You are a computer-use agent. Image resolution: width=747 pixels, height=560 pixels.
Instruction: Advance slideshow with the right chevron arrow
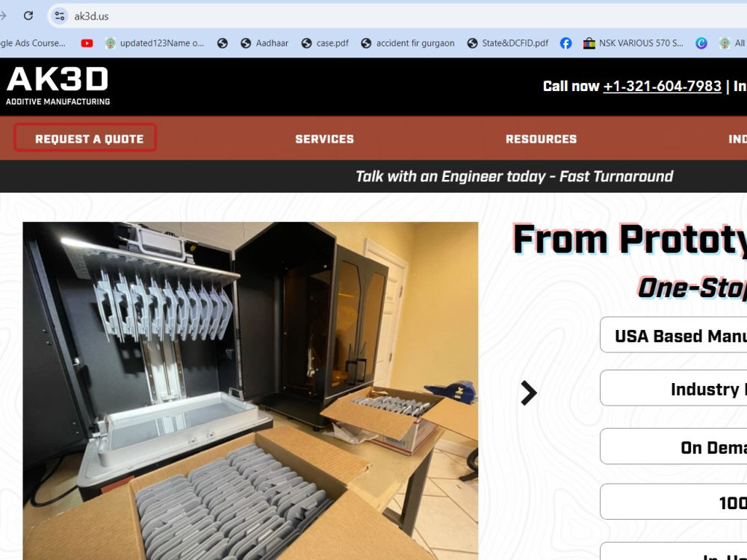pos(528,393)
